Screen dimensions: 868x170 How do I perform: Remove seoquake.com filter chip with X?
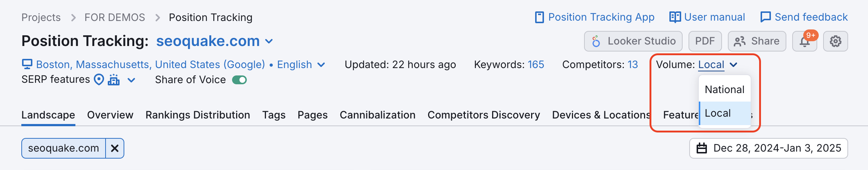click(115, 148)
